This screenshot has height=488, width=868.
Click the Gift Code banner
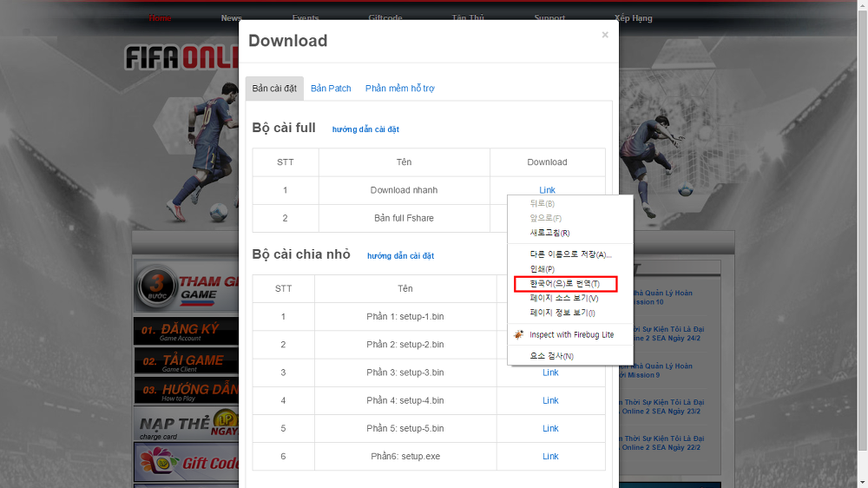coord(187,461)
